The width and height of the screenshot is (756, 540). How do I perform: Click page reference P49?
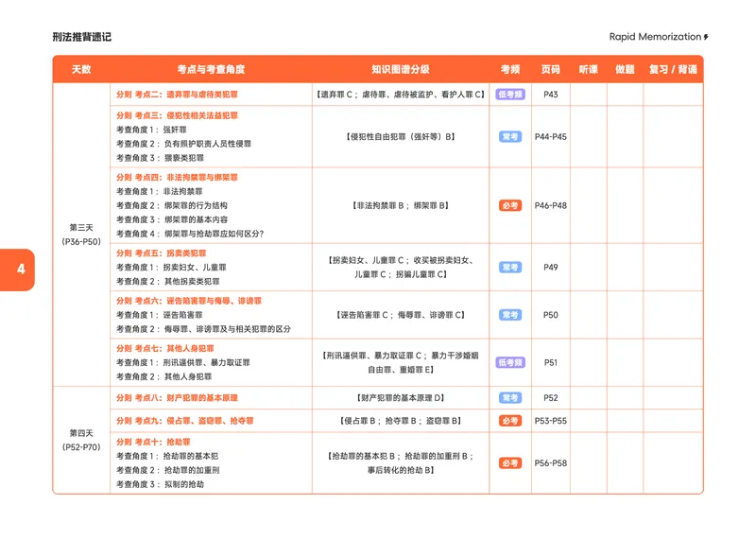pyautogui.click(x=551, y=268)
